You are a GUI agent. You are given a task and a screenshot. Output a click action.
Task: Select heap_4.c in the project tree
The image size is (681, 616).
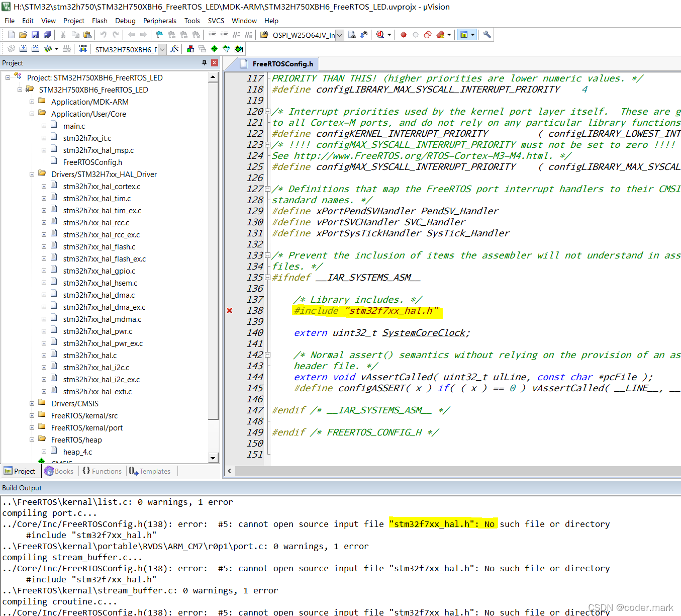(77, 452)
